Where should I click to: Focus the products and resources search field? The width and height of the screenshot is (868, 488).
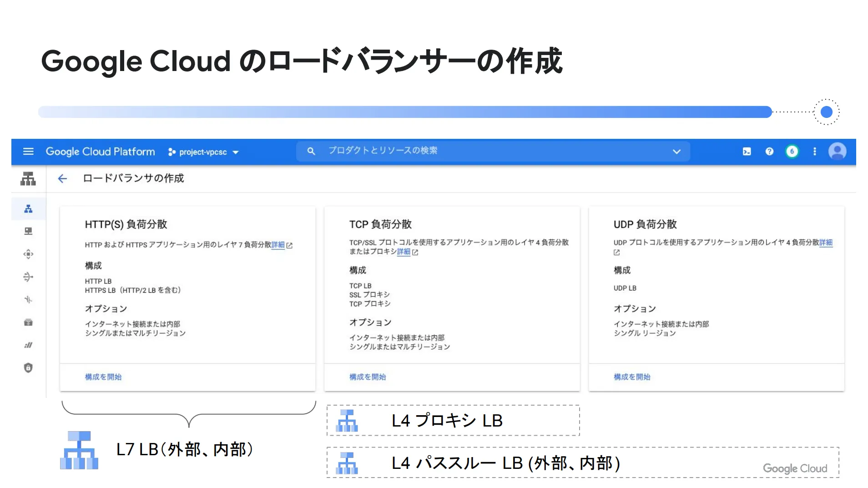coord(493,151)
